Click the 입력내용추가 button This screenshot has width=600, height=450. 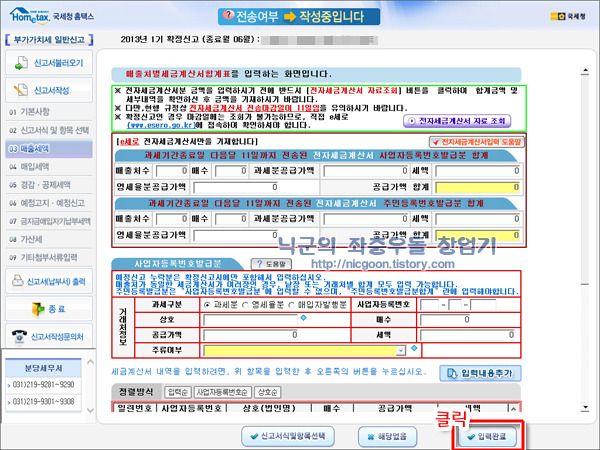click(480, 373)
